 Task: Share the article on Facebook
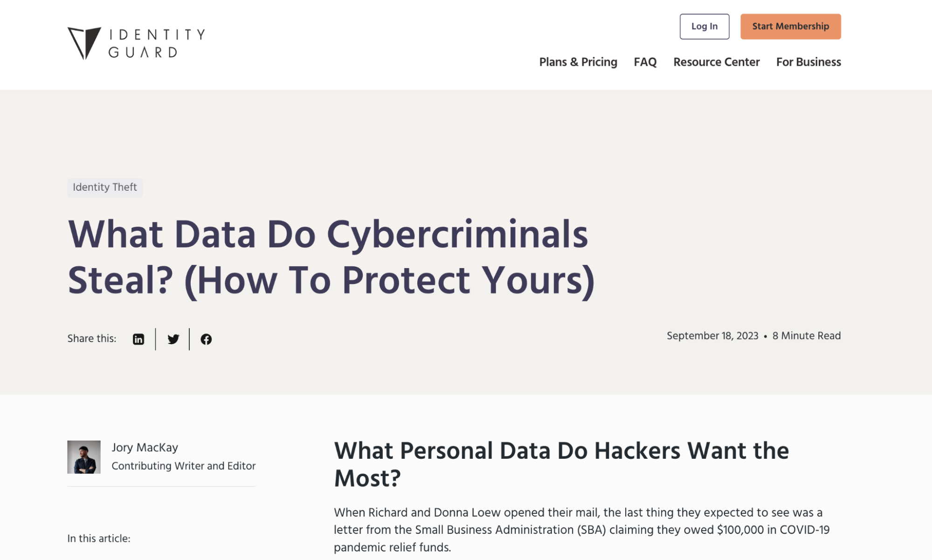pyautogui.click(x=206, y=339)
